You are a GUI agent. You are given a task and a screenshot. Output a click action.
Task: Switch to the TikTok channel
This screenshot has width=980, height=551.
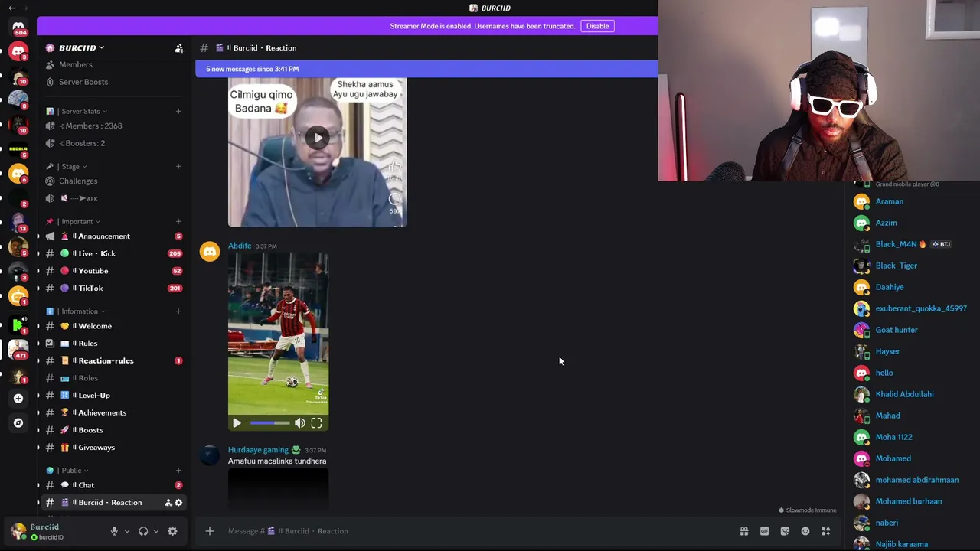pos(114,289)
